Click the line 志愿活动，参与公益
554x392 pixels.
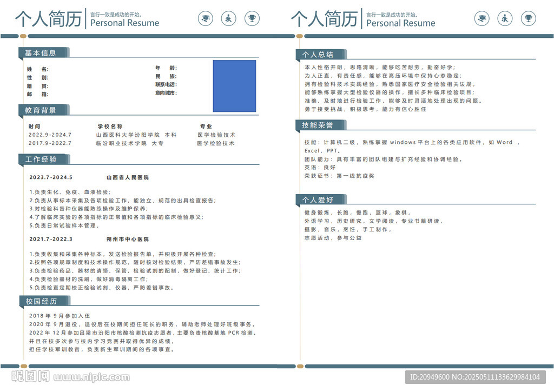[x=333, y=238]
